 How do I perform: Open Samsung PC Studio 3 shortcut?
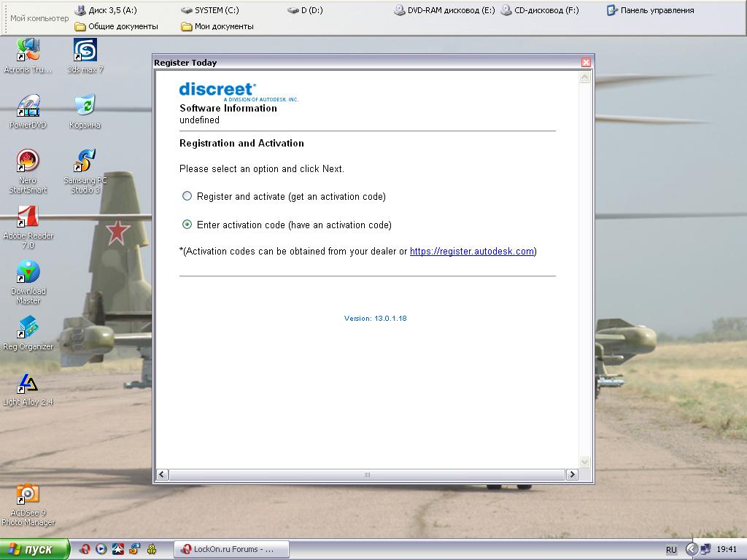click(85, 171)
